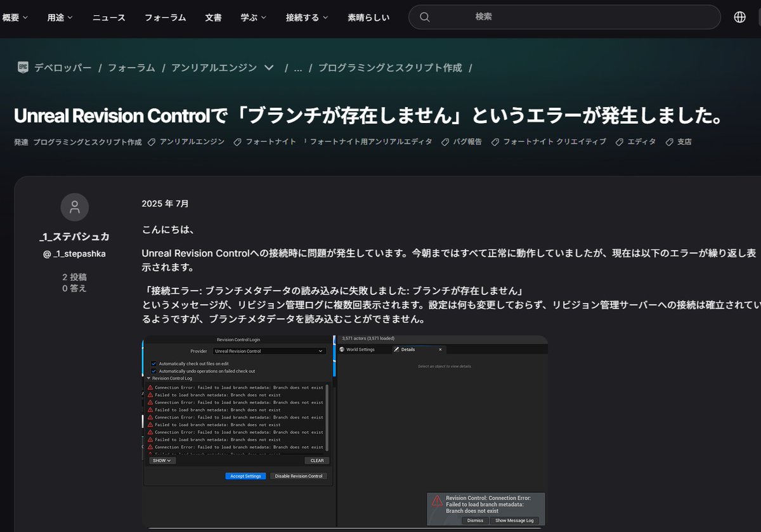Click the 検索 search input field
The image size is (761, 532).
tap(564, 17)
